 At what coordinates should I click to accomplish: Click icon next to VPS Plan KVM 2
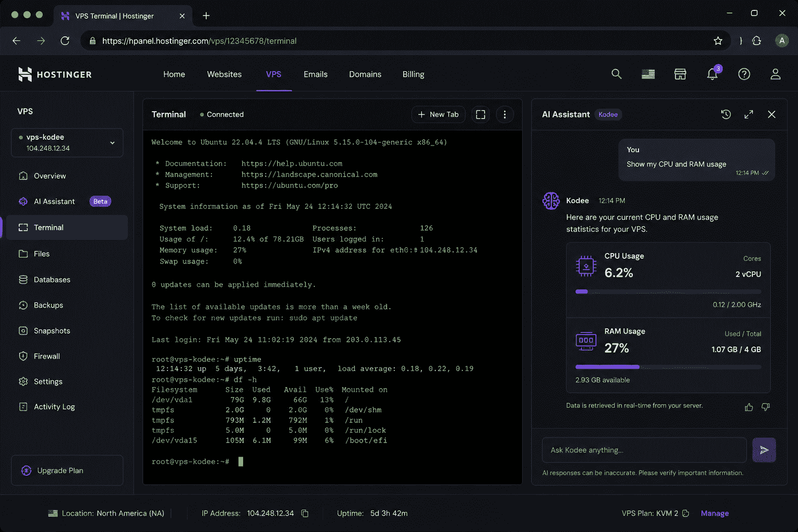click(685, 513)
